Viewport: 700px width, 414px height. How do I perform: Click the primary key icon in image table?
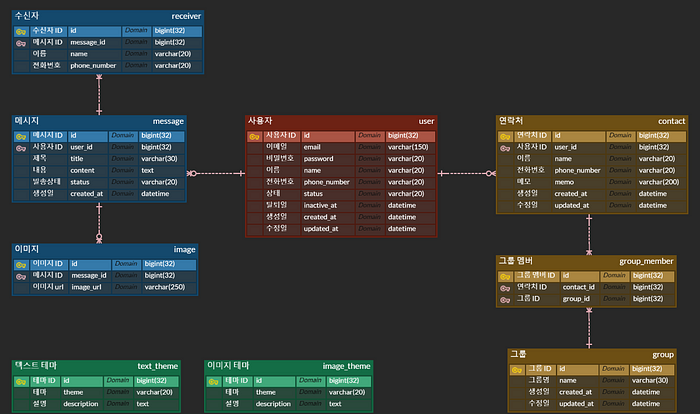(21, 265)
